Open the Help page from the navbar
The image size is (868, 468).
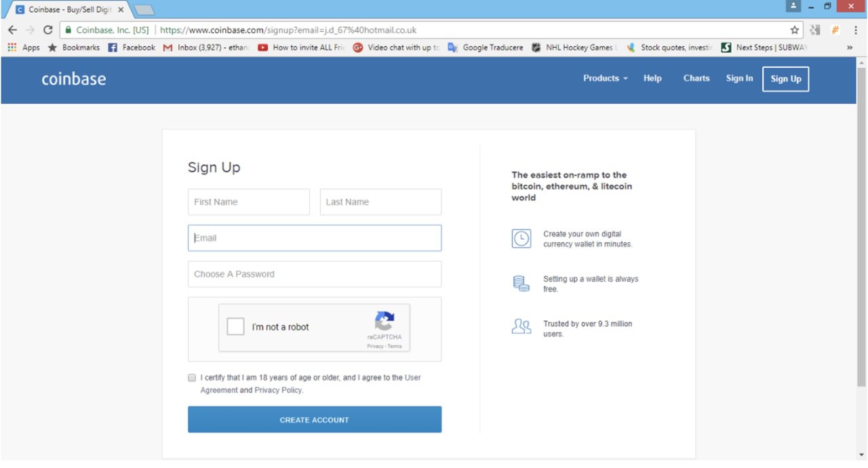652,78
